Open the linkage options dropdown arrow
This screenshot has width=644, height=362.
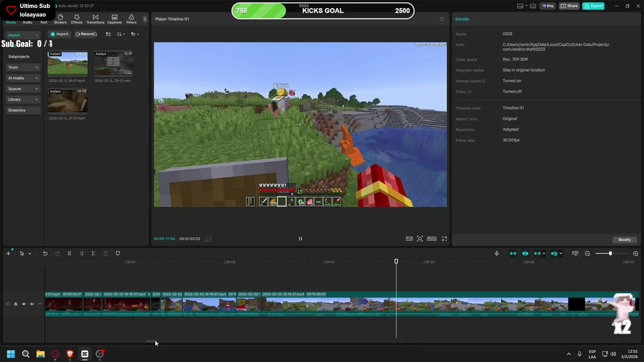pos(544,253)
